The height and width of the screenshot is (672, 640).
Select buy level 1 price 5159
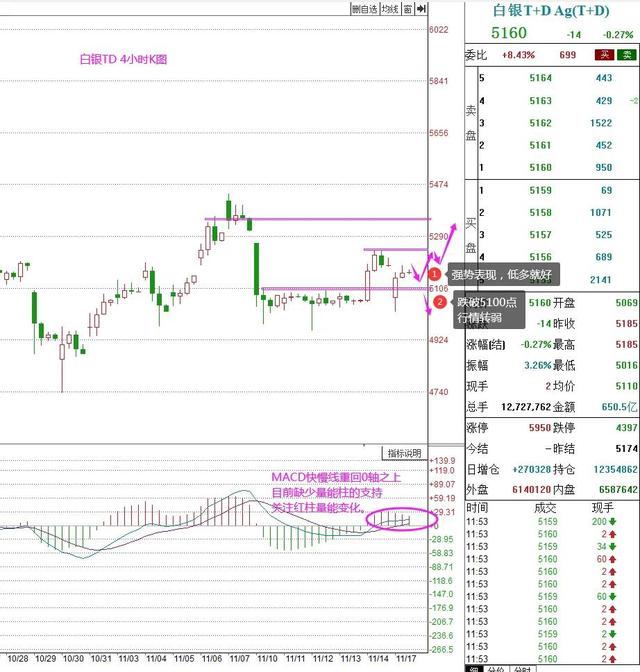[541, 190]
